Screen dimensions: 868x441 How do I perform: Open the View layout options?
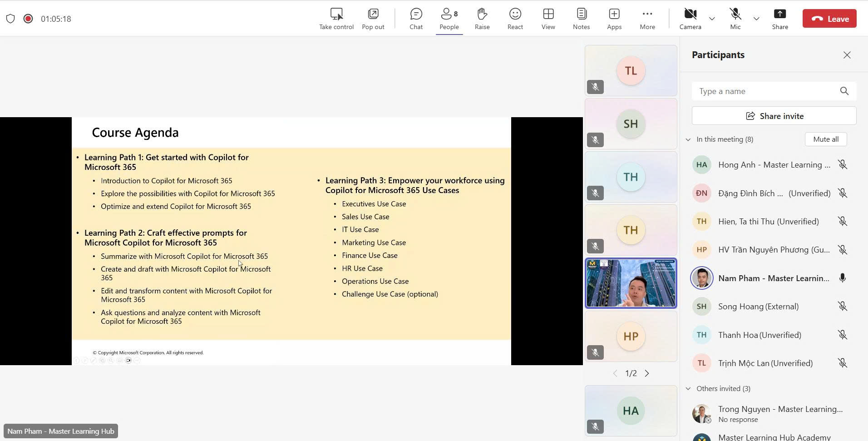[548, 19]
